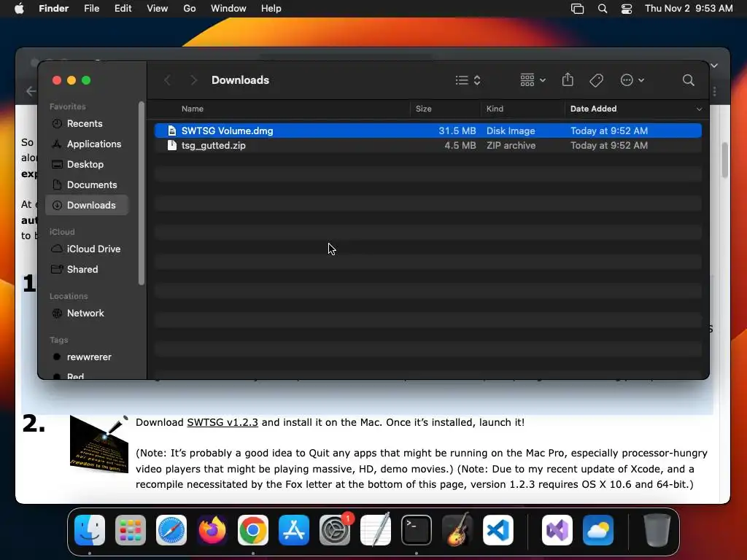Open the File menu

91,9
